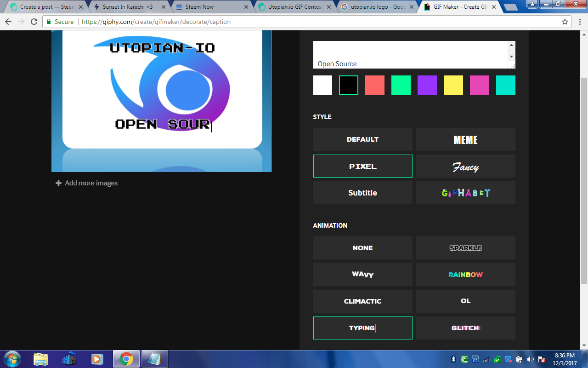Set animation to Sparkle

click(466, 248)
